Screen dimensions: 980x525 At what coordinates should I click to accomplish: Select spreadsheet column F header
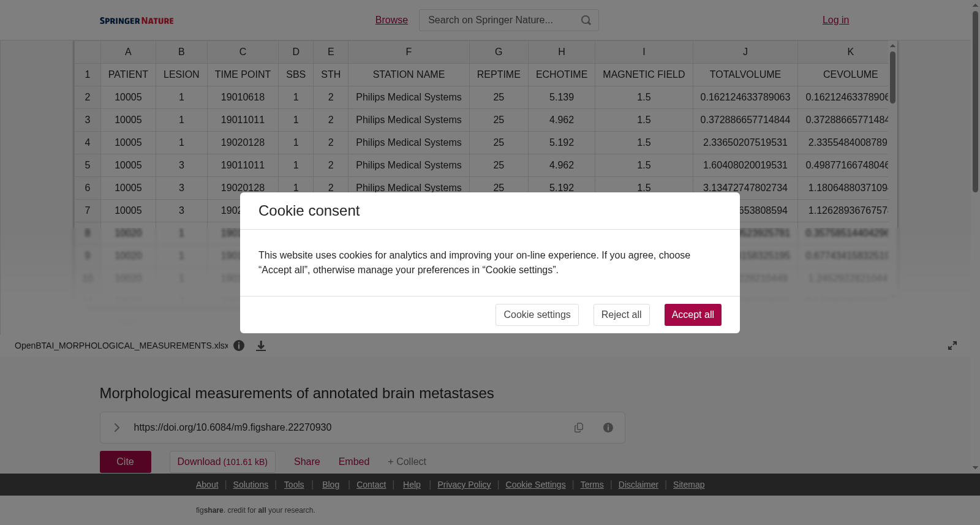[409, 52]
